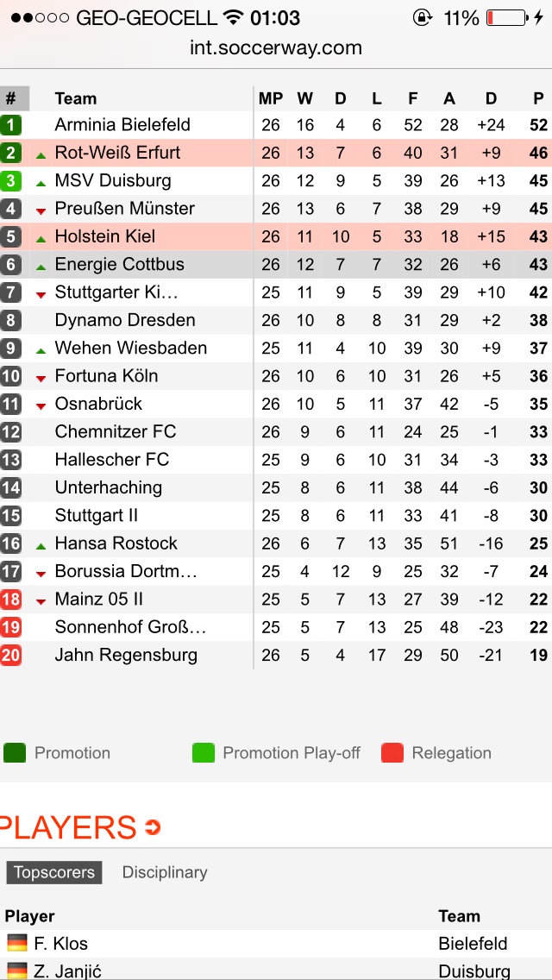Tap the green up arrow beside Rot-Weiß Erfurt
This screenshot has height=980, width=552.
click(41, 155)
